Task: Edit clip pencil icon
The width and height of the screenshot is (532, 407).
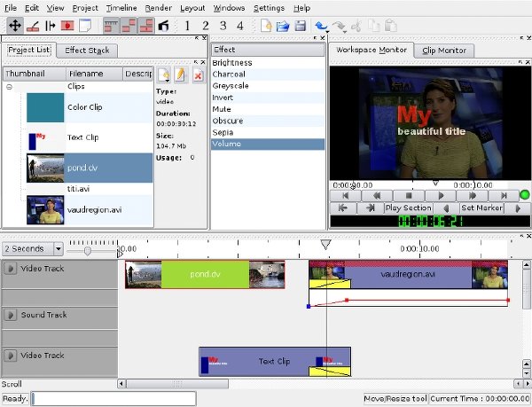Action: pyautogui.click(x=181, y=75)
